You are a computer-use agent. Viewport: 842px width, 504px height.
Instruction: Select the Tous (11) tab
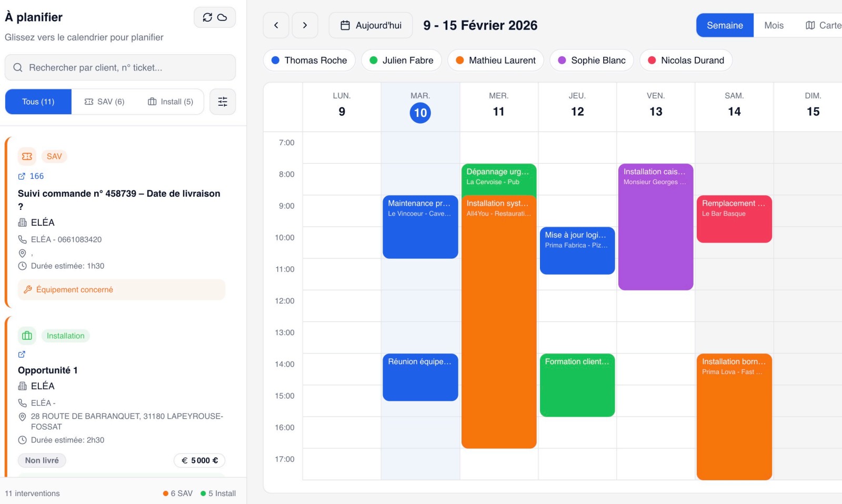[x=38, y=102]
